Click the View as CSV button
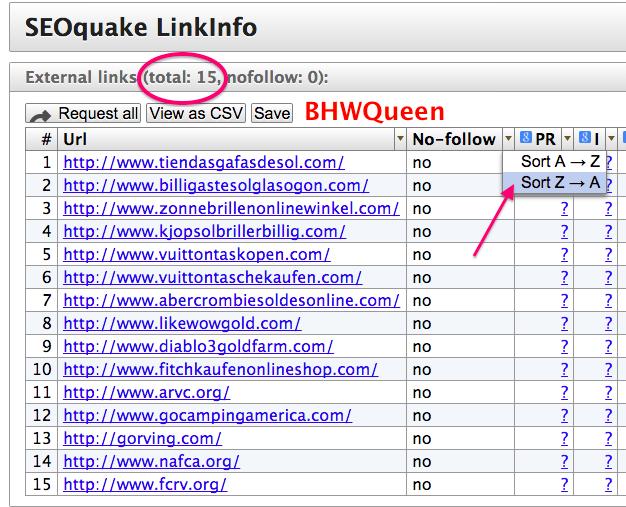Screen dimensions: 626x507 pos(196,114)
